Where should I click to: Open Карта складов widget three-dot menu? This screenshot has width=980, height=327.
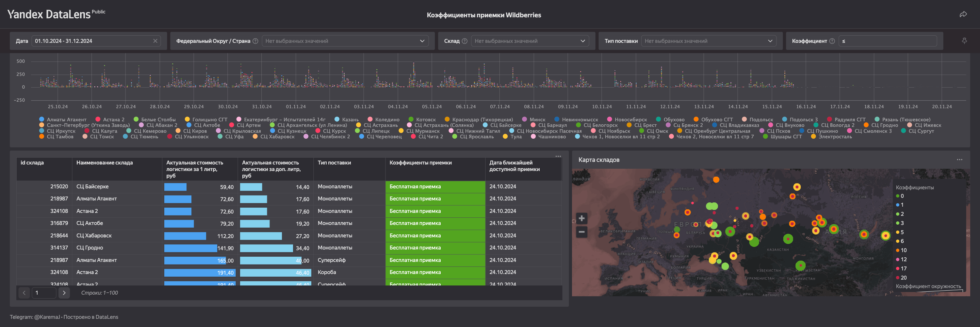959,160
